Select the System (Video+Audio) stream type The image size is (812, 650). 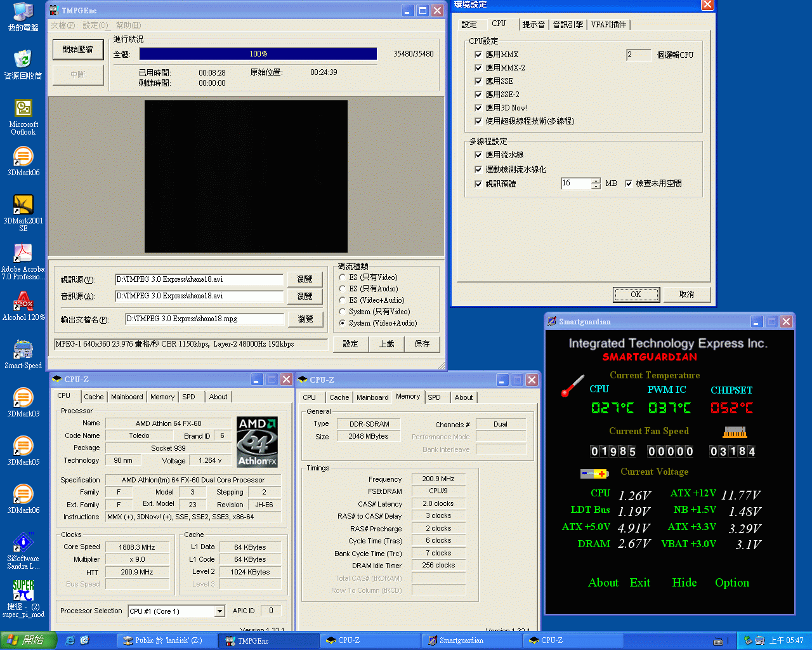pyautogui.click(x=343, y=323)
